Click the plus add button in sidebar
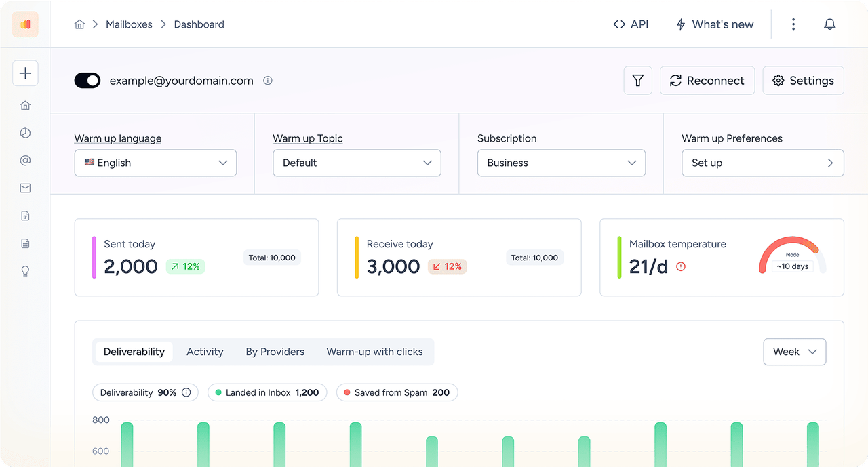The image size is (868, 467). pos(25,73)
